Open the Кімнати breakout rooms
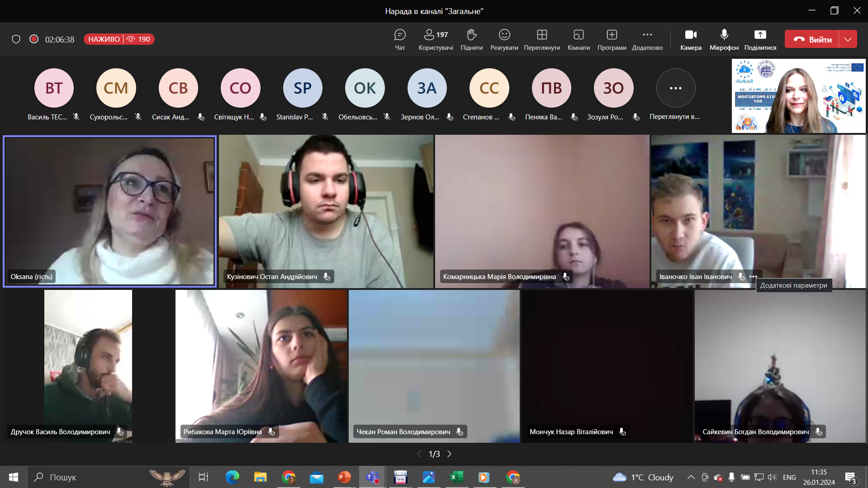 [x=579, y=39]
